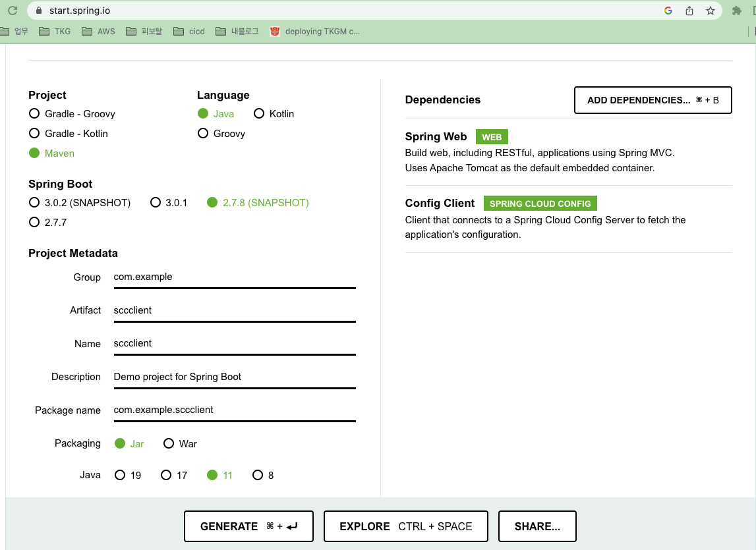The image size is (756, 550).
Task: Choose Groovy as the language
Action: (221, 134)
